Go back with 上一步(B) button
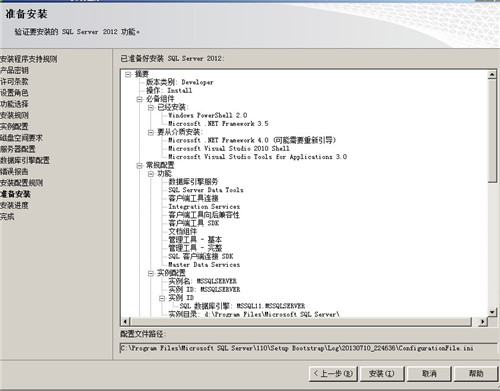Screen dimensions: 500x391 (333, 374)
